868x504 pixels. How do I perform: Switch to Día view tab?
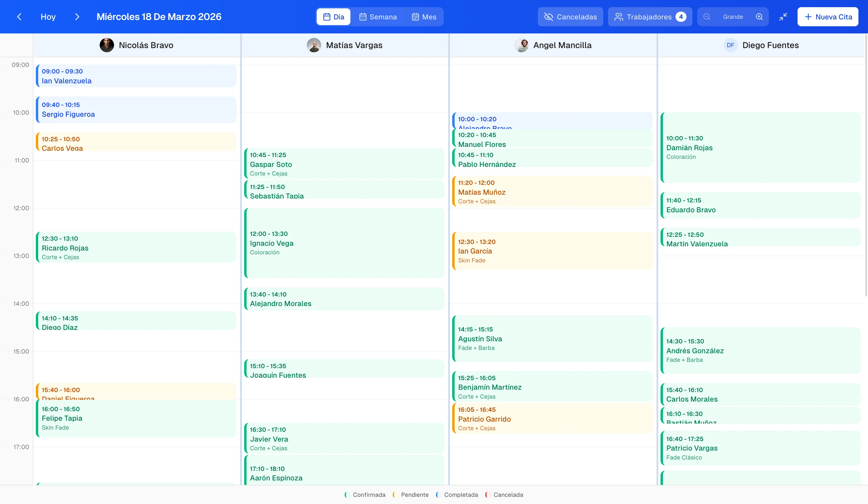point(333,17)
